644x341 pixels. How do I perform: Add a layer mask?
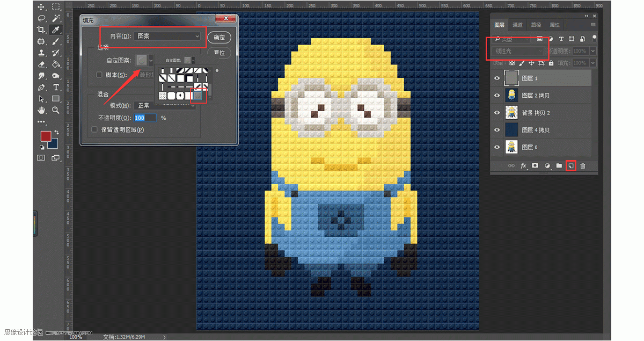(x=536, y=166)
